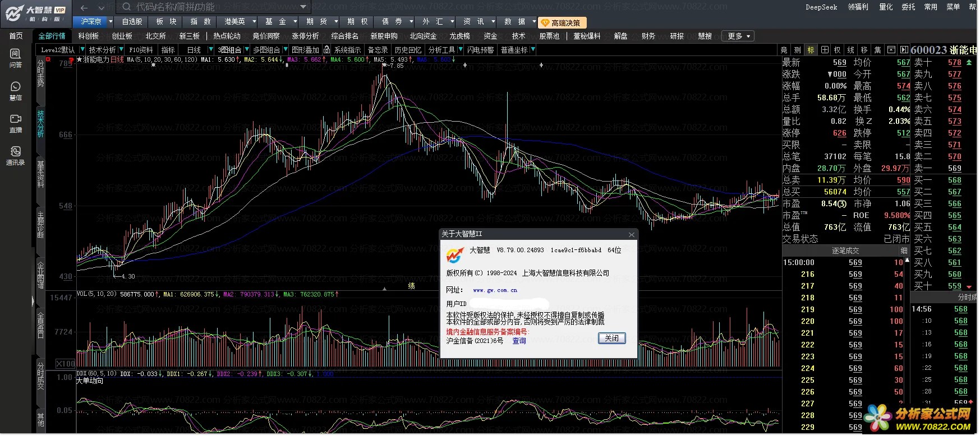Select the 权 icon in the quote toolbar
The width and height of the screenshot is (980, 436).
click(x=838, y=50)
